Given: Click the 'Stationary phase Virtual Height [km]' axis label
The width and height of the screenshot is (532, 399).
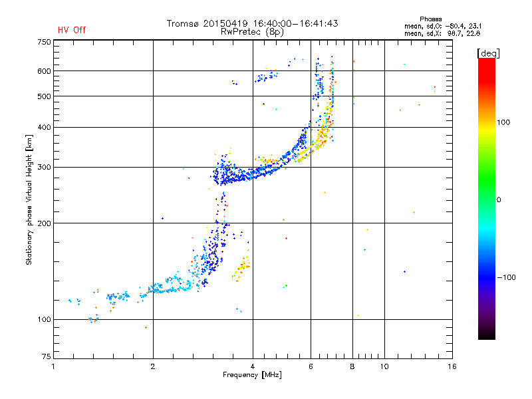Looking at the screenshot, I should point(29,200).
